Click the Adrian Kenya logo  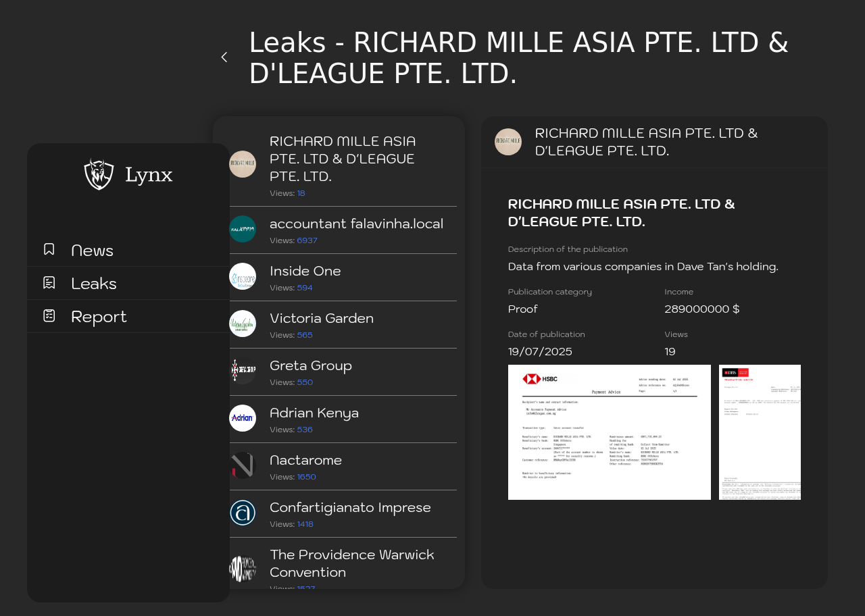243,418
